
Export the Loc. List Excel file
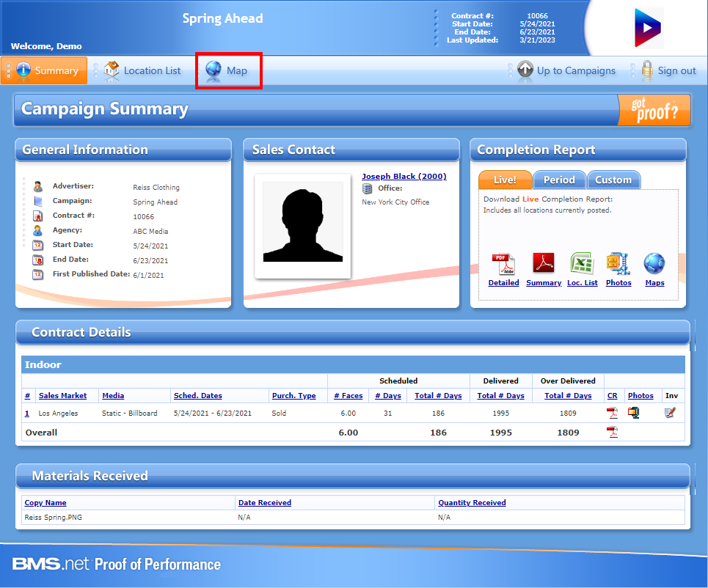pyautogui.click(x=582, y=264)
